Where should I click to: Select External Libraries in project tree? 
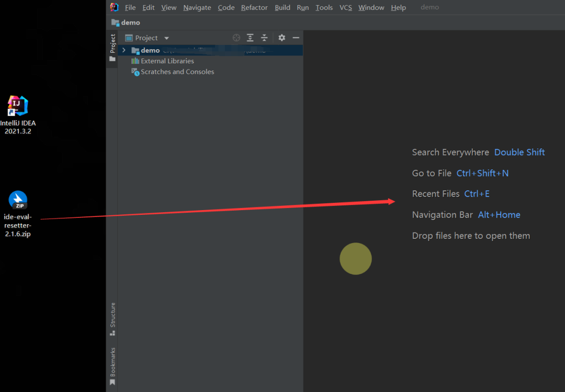click(x=167, y=61)
